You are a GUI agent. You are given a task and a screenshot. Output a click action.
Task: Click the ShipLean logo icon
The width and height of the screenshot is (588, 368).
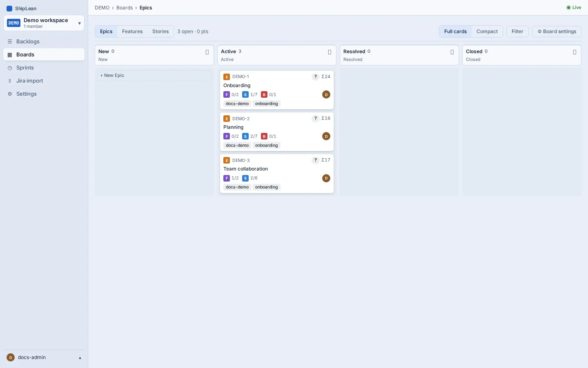[9, 9]
